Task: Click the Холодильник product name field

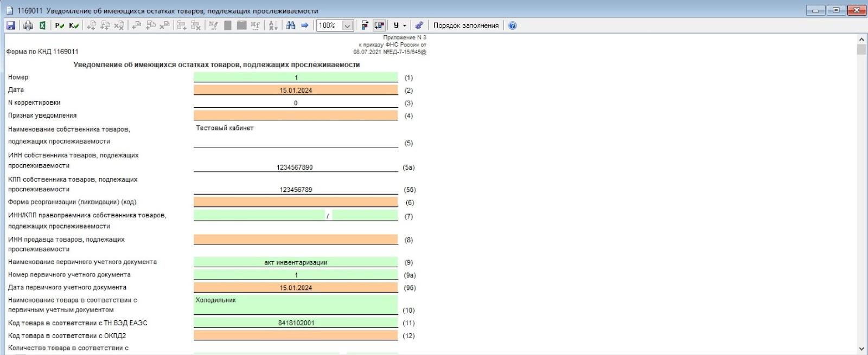Action: click(296, 305)
